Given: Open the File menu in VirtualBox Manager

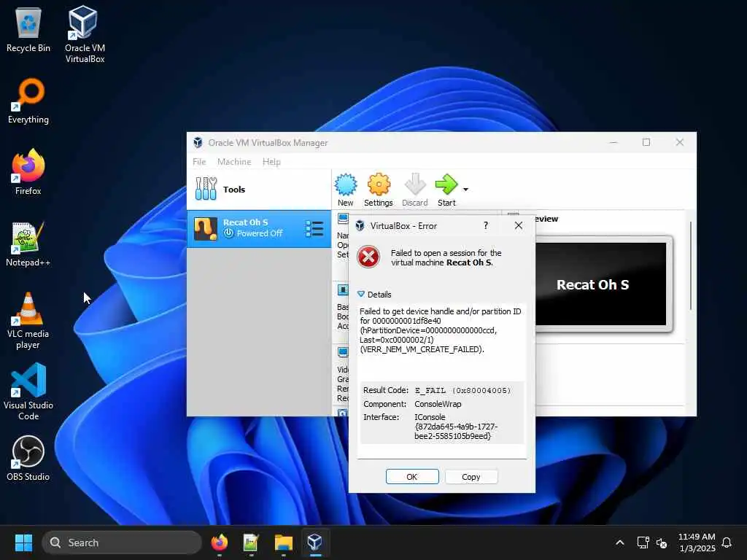Looking at the screenshot, I should point(199,162).
